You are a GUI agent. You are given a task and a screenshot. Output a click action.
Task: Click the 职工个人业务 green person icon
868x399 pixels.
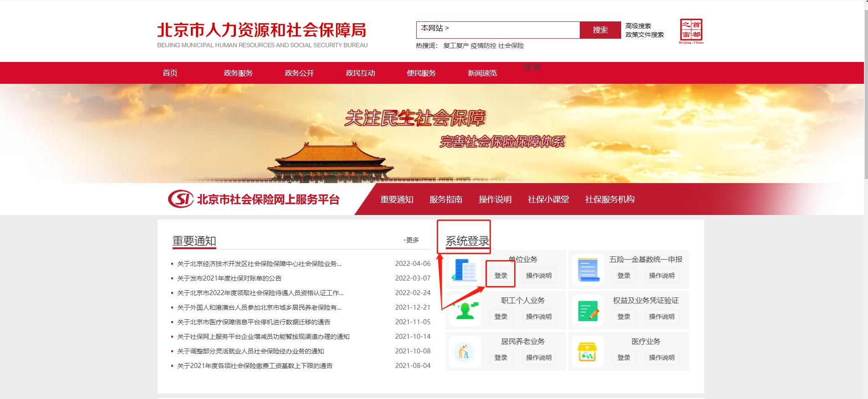pyautogui.click(x=465, y=310)
